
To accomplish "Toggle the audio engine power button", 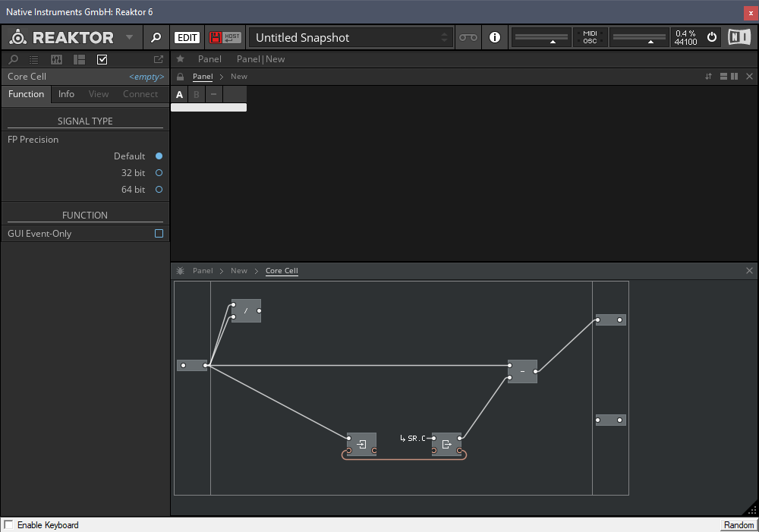I will 712,37.
